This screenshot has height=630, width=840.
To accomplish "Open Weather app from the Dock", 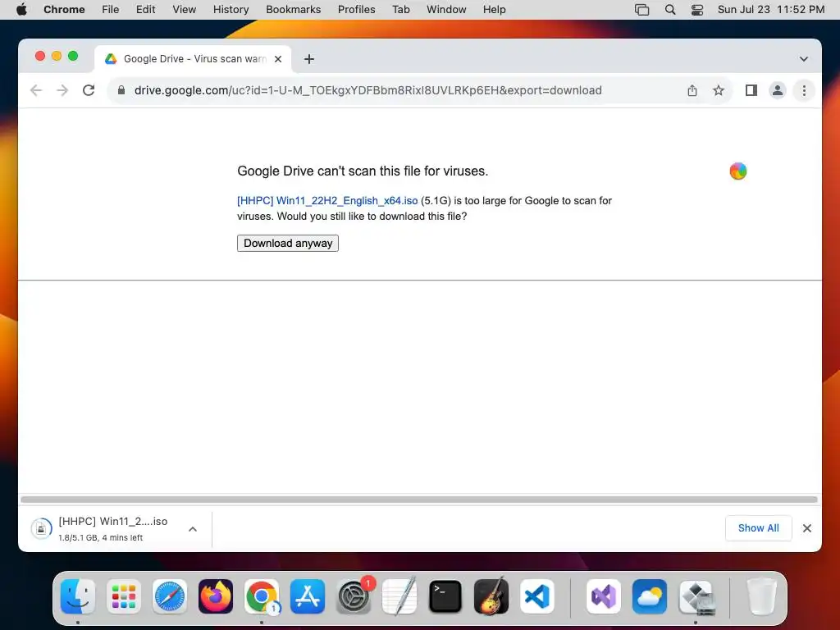I will [650, 596].
